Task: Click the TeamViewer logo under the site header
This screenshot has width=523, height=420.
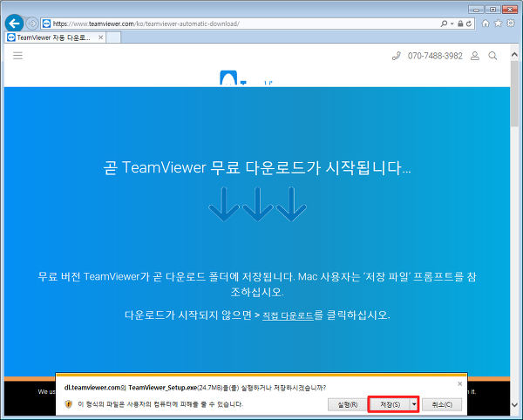Action: click(x=246, y=78)
